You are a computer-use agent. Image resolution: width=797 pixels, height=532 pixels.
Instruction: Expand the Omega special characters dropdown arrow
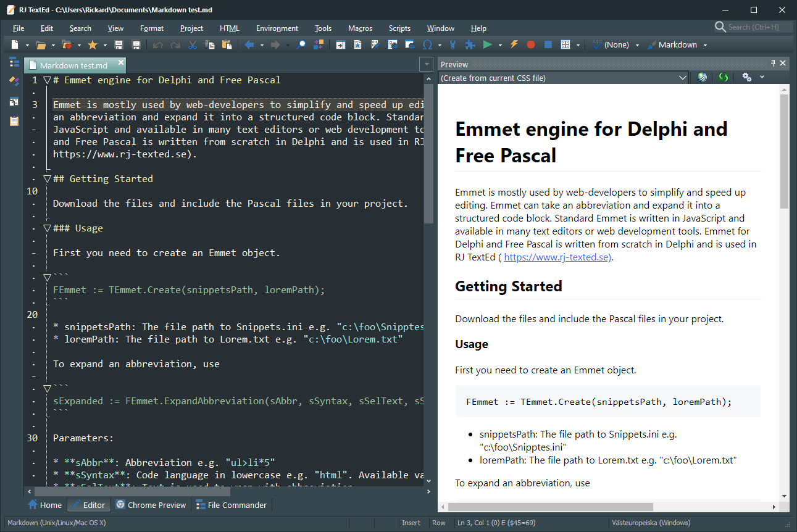pos(440,45)
